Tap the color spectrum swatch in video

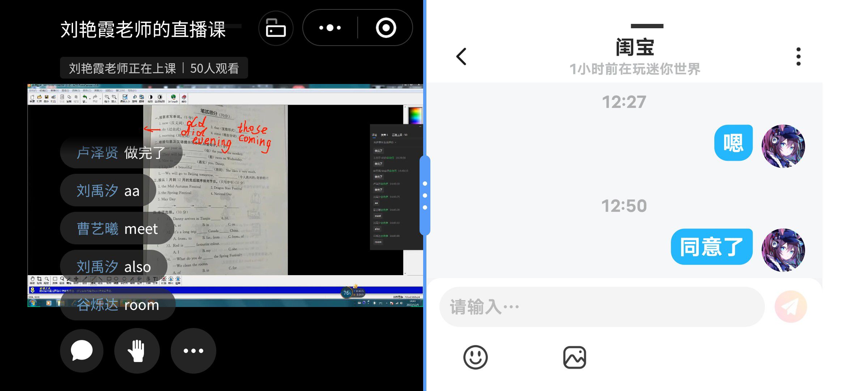(x=415, y=116)
